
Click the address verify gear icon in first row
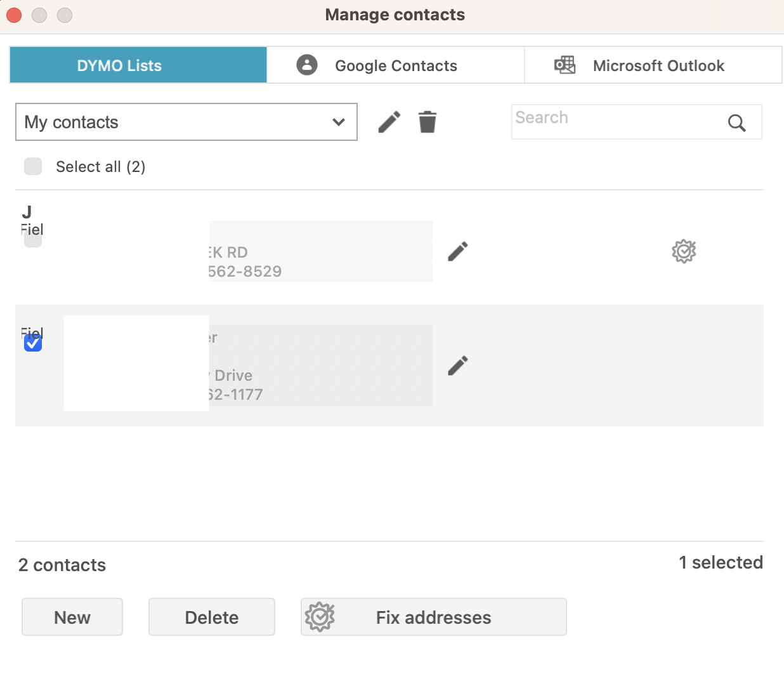684,251
